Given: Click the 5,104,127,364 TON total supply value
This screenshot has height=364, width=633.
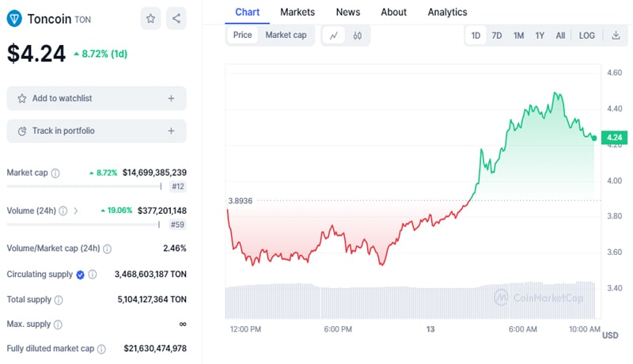Looking at the screenshot, I should coord(152,299).
